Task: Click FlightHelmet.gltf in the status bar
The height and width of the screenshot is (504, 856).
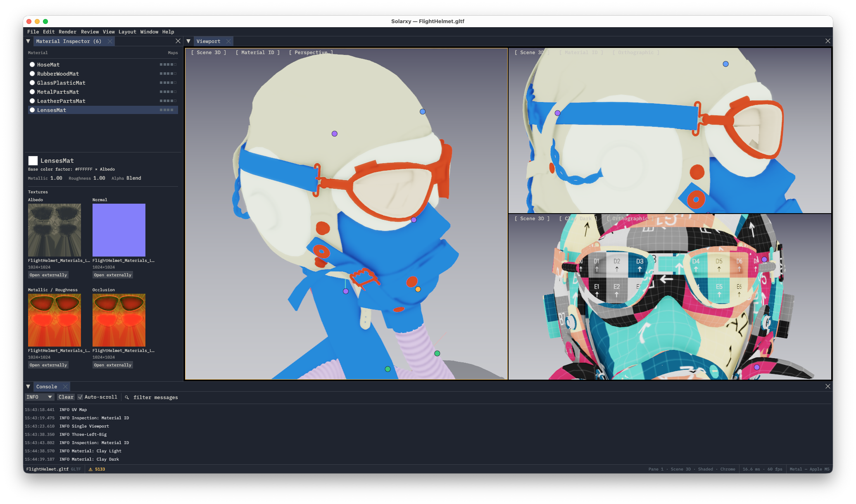Action: tap(48, 469)
